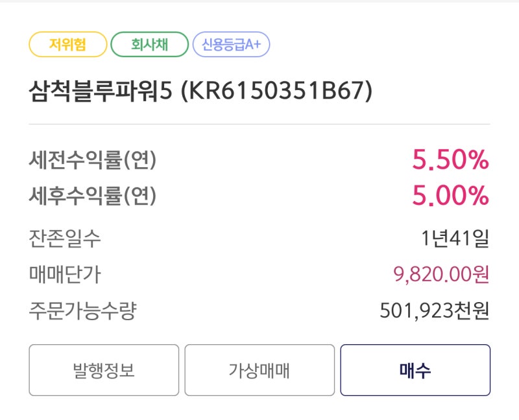Open the 발행정보 issue info button
Viewport: 519px width, 420px height.
pos(104,370)
